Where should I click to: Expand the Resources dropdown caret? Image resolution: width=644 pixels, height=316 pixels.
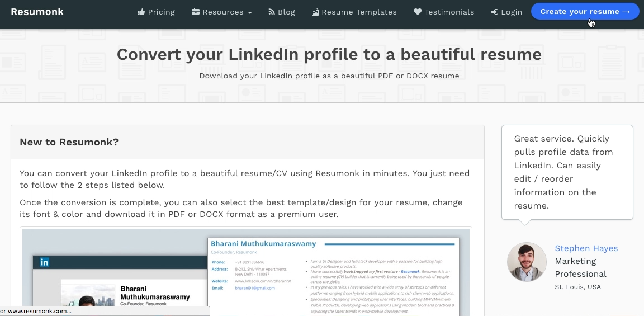(x=250, y=13)
